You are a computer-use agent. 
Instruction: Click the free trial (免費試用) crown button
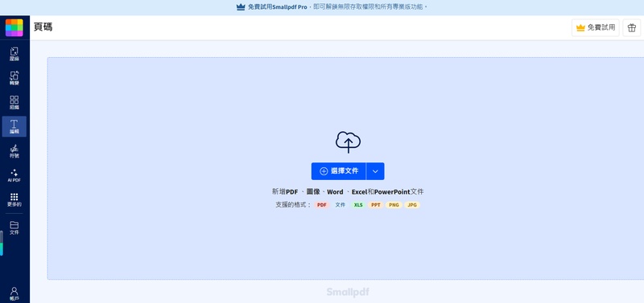[596, 27]
